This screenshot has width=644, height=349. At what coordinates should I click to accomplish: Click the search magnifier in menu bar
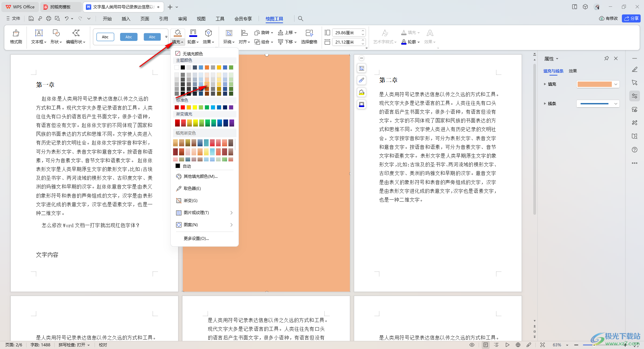(301, 19)
